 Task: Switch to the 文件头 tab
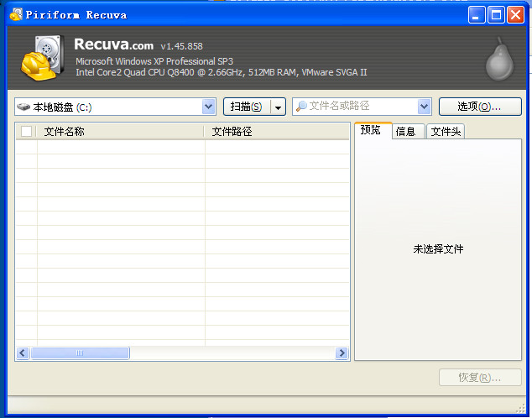coord(445,131)
